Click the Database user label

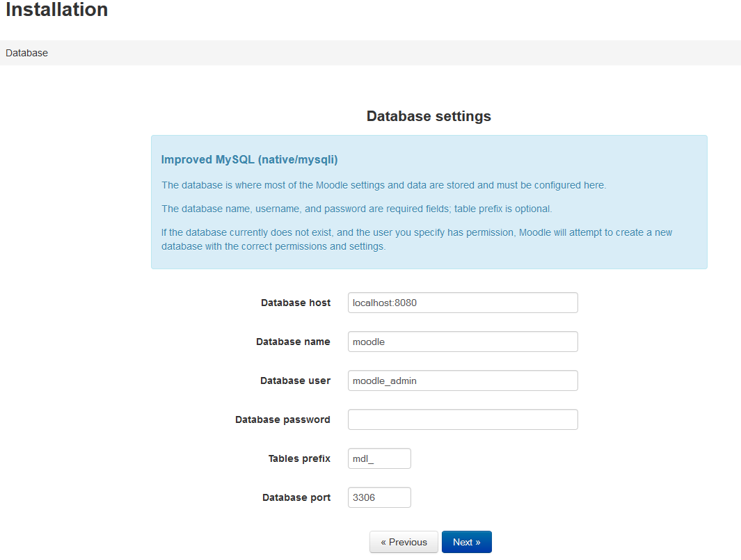point(296,381)
